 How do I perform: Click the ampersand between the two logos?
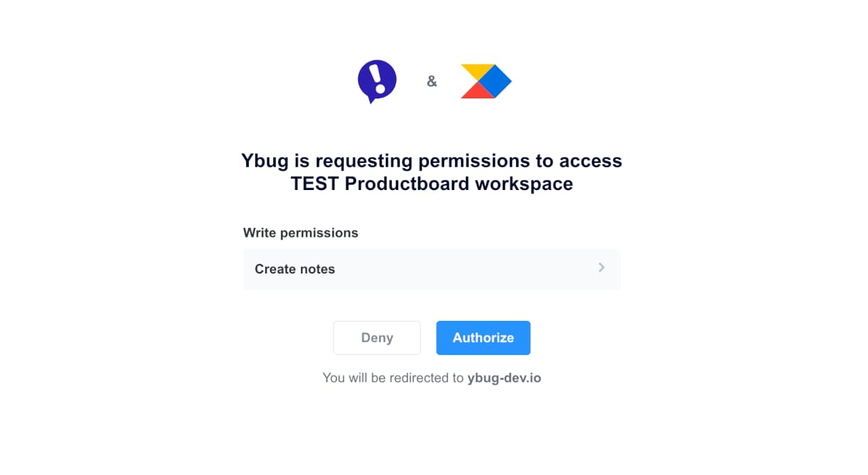point(432,82)
